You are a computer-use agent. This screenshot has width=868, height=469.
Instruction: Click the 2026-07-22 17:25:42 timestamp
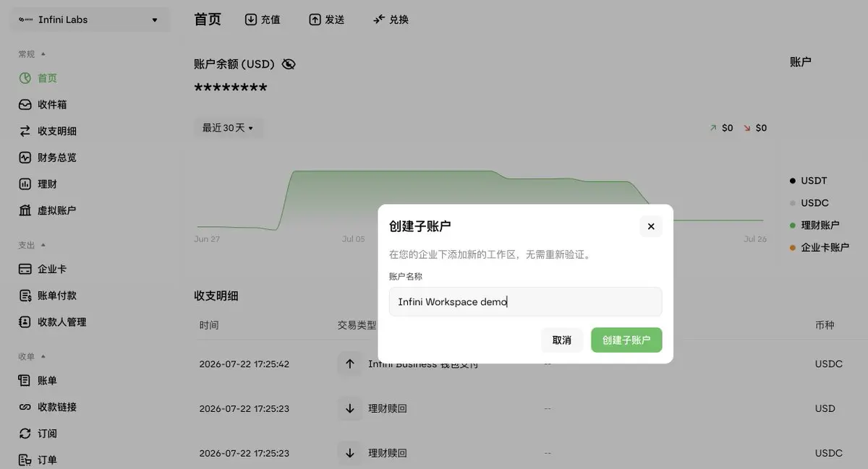[244, 364]
